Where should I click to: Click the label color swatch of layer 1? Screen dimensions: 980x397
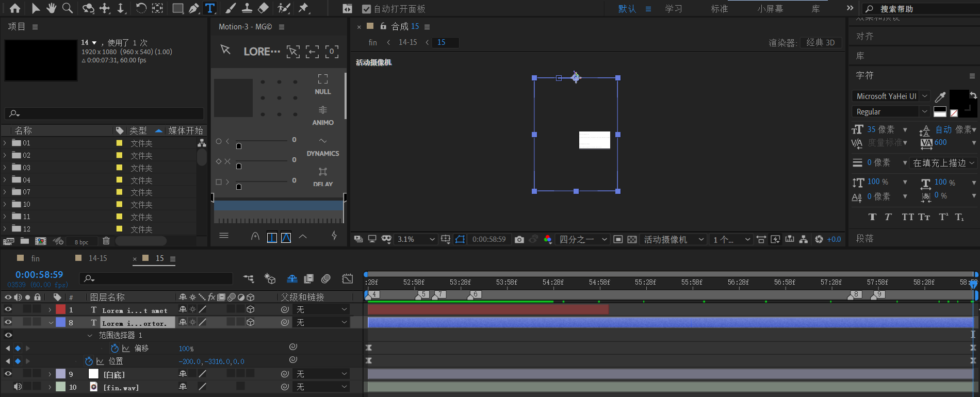[x=60, y=309]
